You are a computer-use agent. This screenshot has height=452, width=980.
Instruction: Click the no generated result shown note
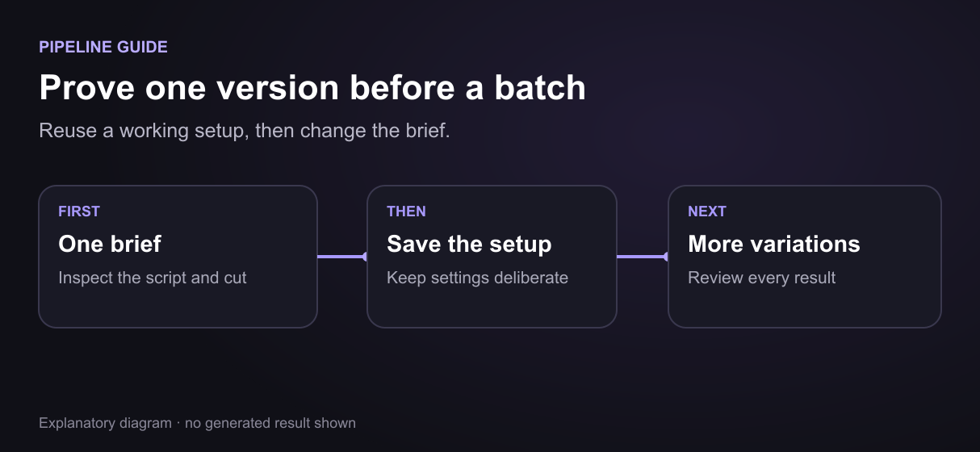[x=270, y=423]
